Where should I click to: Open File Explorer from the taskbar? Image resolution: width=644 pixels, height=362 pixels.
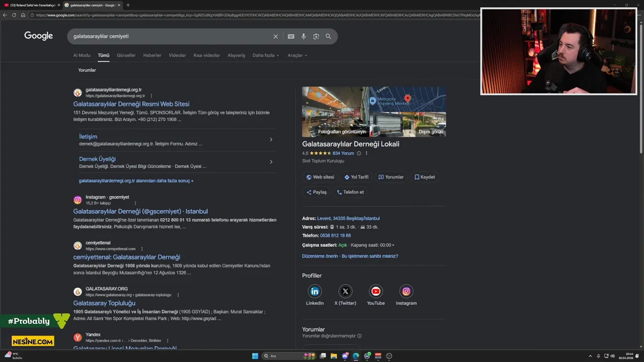pos(334,356)
